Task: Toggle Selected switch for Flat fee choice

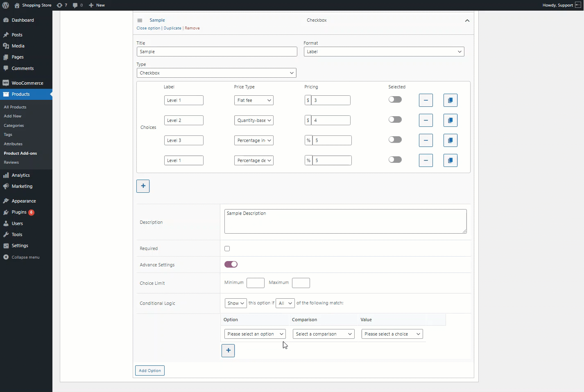Action: (x=395, y=99)
